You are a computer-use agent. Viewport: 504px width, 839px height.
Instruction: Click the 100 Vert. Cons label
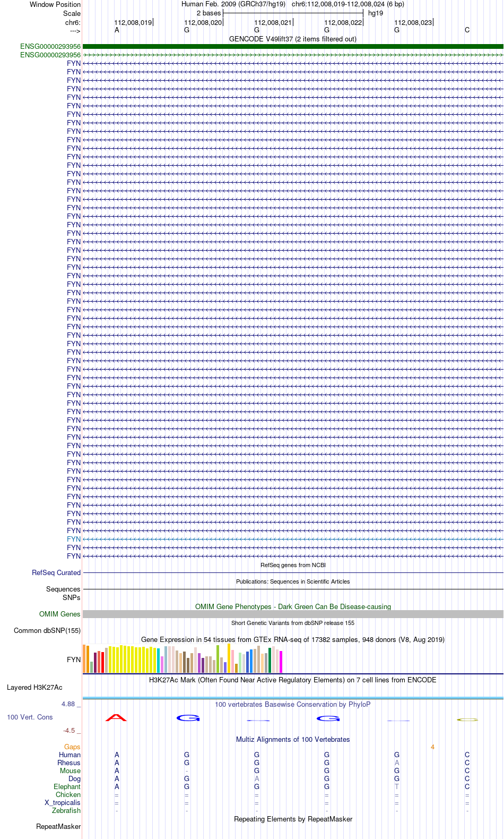coord(30,717)
